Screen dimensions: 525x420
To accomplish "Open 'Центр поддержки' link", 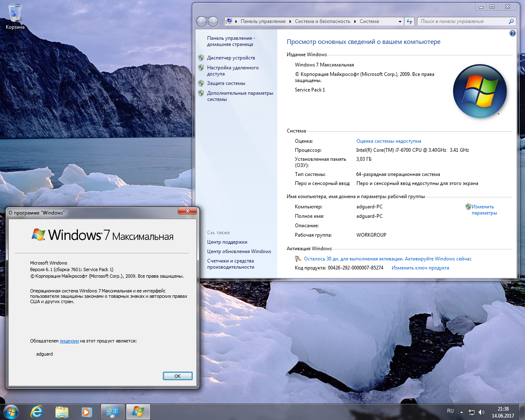I will (227, 242).
